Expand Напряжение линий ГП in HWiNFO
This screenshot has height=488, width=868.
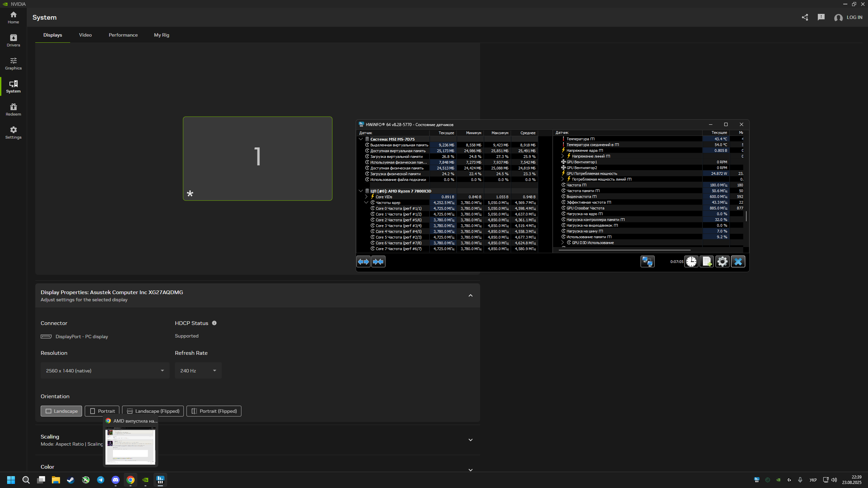(x=563, y=156)
